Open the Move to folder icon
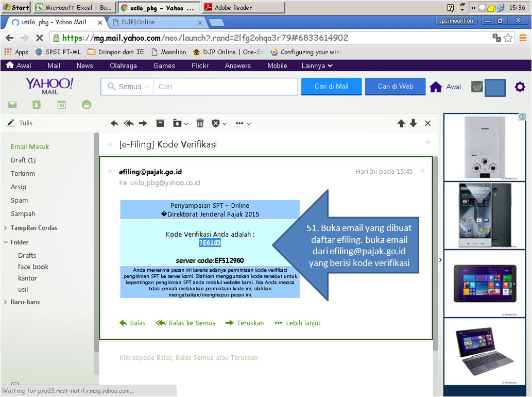 pos(177,123)
